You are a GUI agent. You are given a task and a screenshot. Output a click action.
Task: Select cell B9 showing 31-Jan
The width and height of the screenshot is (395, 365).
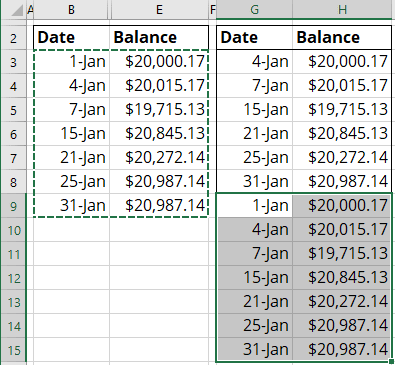coord(72,206)
